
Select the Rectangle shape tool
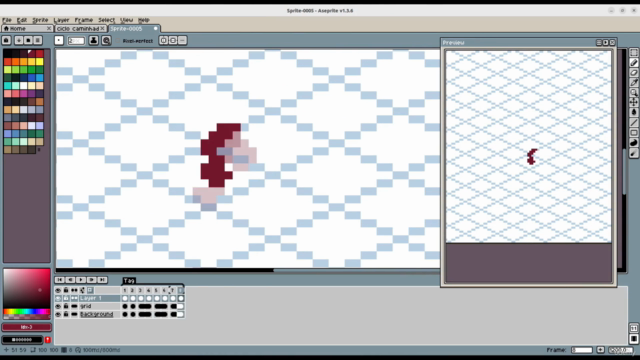click(633, 133)
